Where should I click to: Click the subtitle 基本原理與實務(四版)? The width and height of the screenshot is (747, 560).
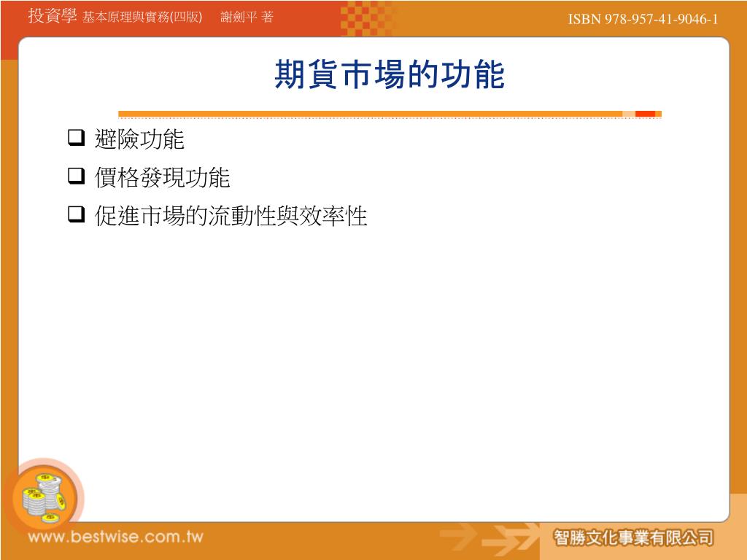point(142,17)
